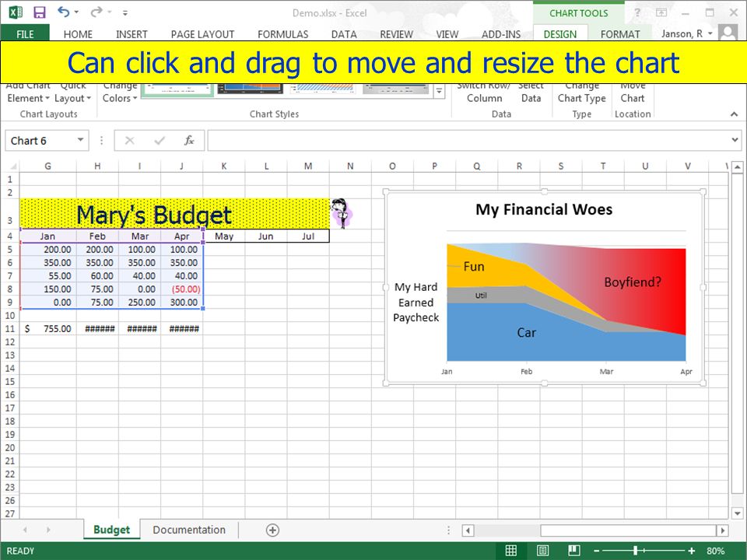Open the Janson, R account menu

pos(686,33)
